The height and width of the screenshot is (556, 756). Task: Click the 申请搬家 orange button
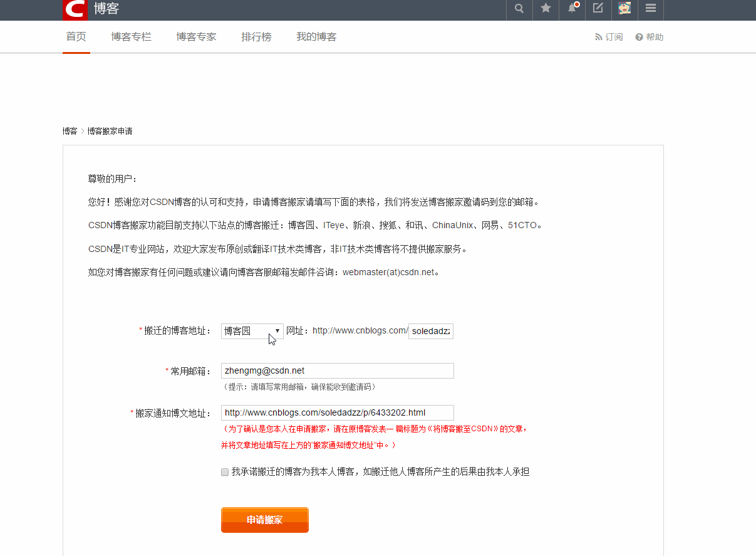tap(265, 520)
